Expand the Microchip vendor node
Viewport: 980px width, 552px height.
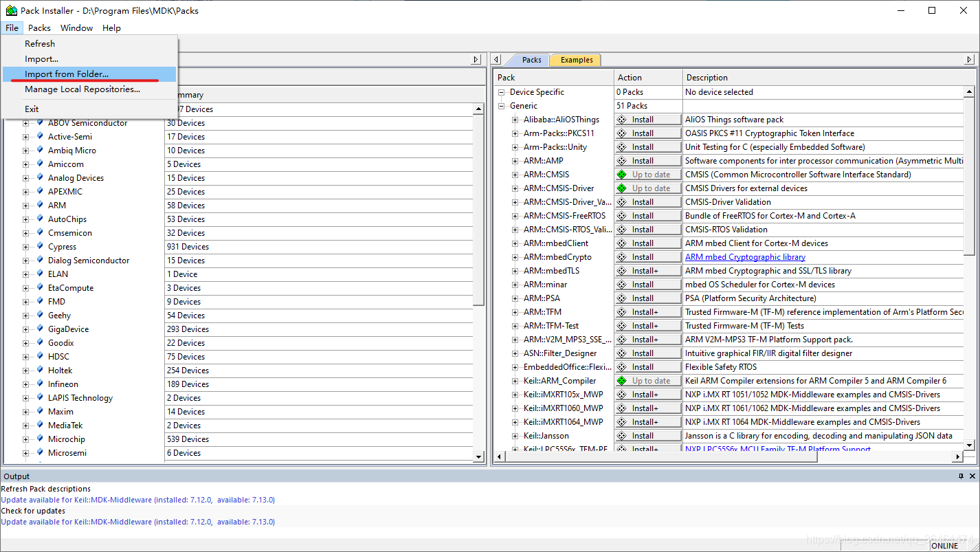[x=26, y=439]
